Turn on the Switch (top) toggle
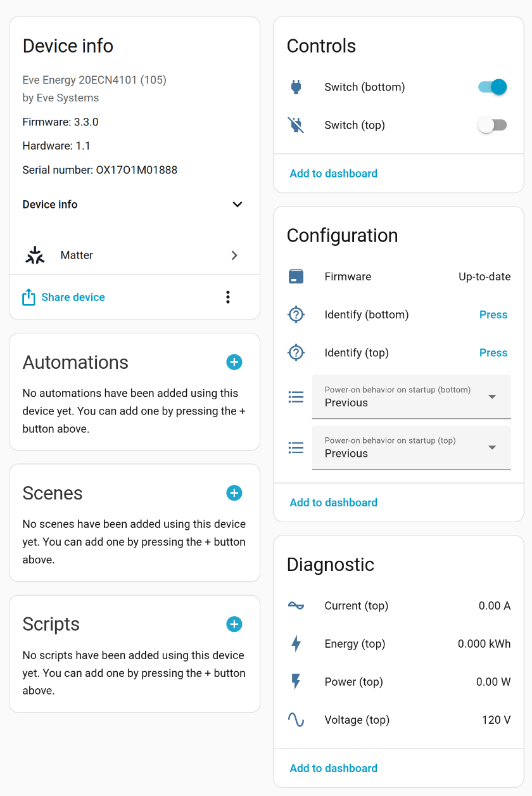The width and height of the screenshot is (532, 796). tap(493, 125)
